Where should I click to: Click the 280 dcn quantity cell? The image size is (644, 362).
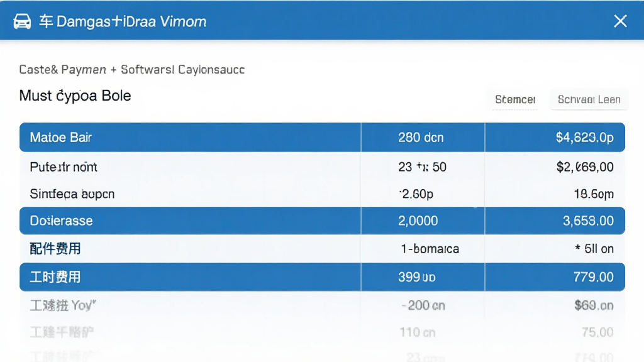[x=421, y=138]
